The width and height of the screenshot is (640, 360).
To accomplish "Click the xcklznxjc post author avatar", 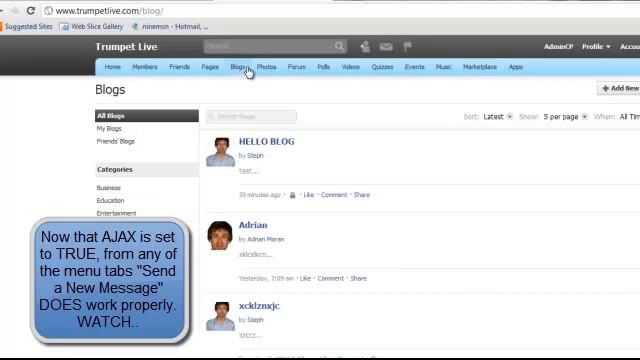I will coord(220,316).
